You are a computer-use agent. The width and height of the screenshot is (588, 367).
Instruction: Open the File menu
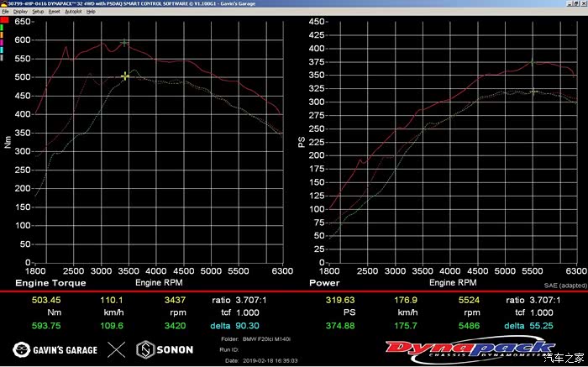(4, 12)
